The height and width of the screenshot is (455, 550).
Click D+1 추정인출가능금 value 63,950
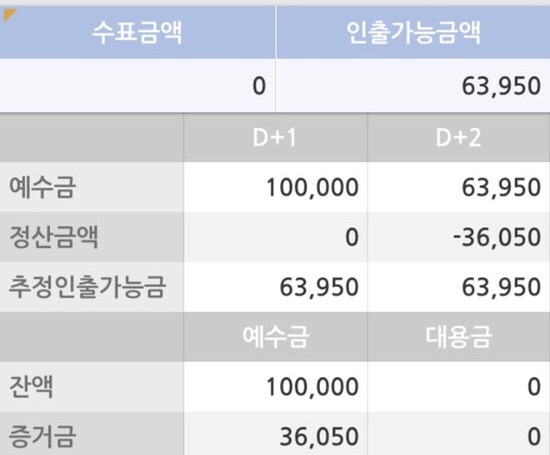click(319, 287)
